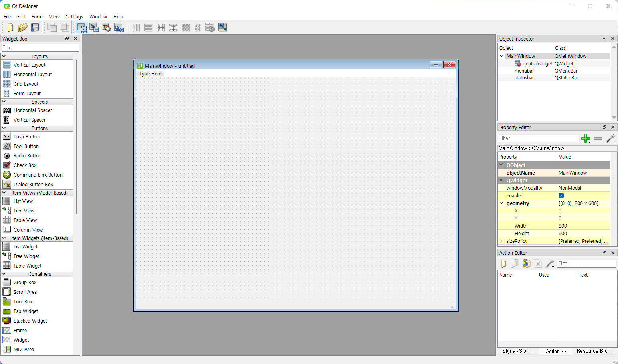Switch to the Resource Browser tab
The image size is (618, 364).
click(594, 351)
